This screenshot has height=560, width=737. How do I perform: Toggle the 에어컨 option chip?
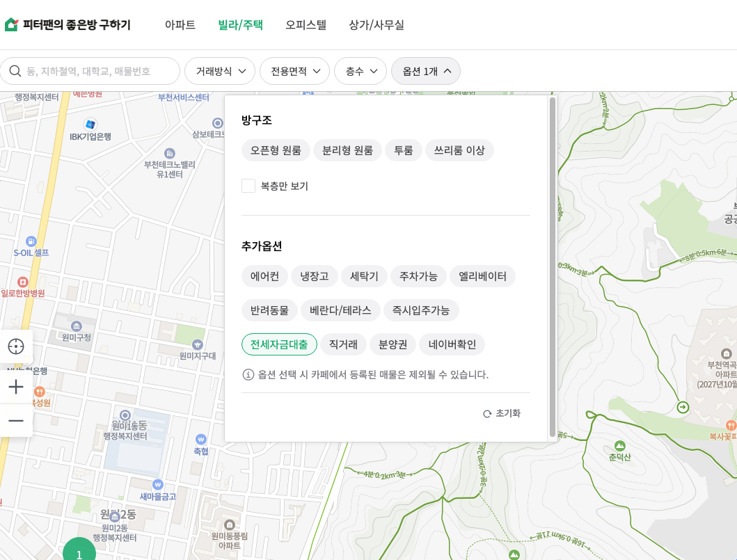[264, 276]
